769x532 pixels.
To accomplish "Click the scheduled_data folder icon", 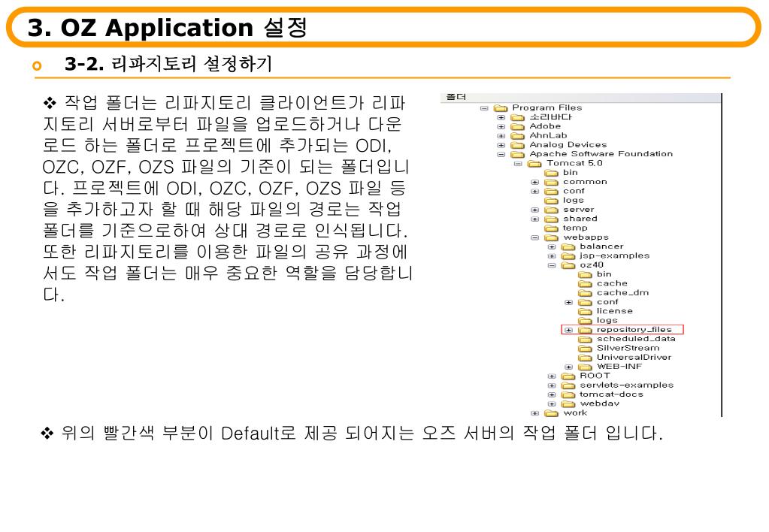I will (x=585, y=340).
